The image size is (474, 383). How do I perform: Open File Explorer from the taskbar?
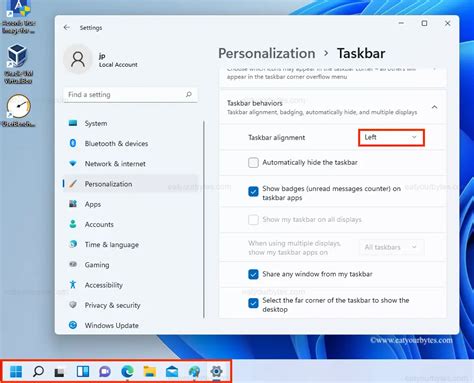point(150,371)
